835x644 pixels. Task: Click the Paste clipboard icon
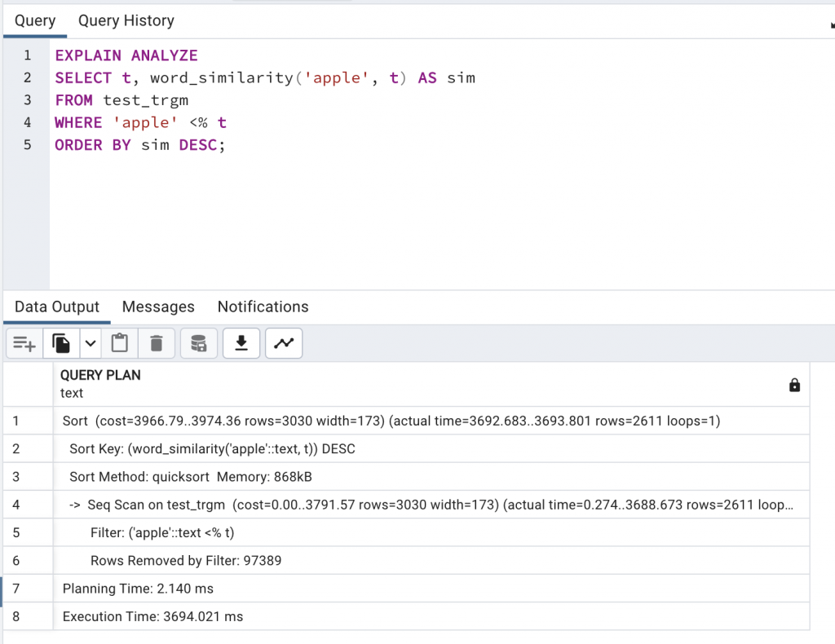point(119,344)
